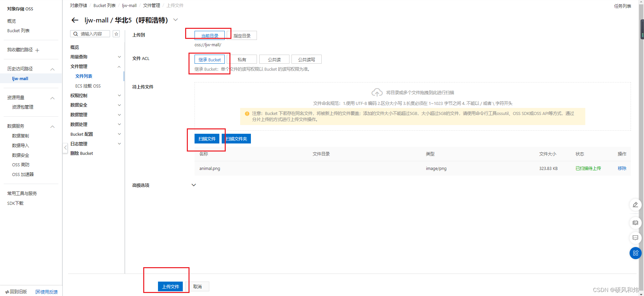Click the plus icon beside 我收藏的路径
Viewport: 644px width, 296px height.
coord(37,50)
